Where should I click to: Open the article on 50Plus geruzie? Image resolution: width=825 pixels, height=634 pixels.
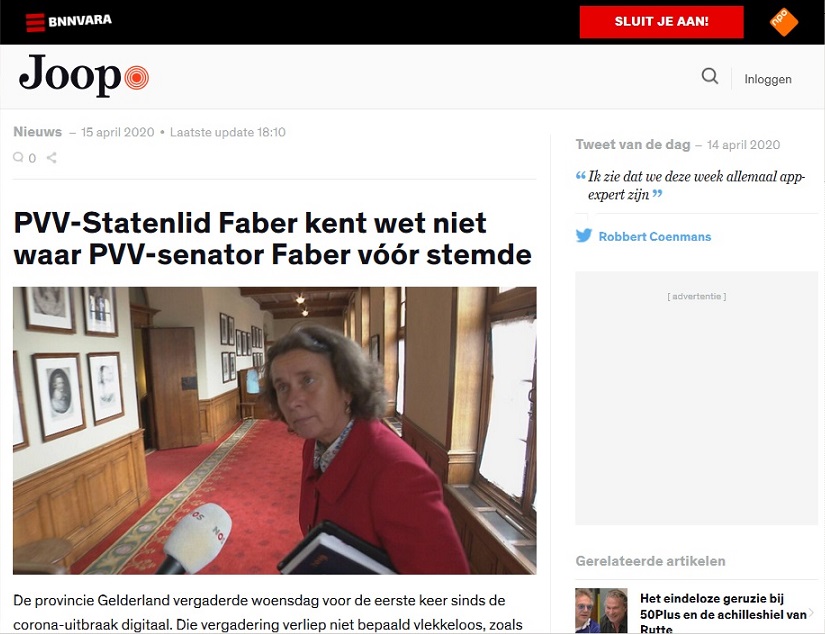[x=723, y=613]
